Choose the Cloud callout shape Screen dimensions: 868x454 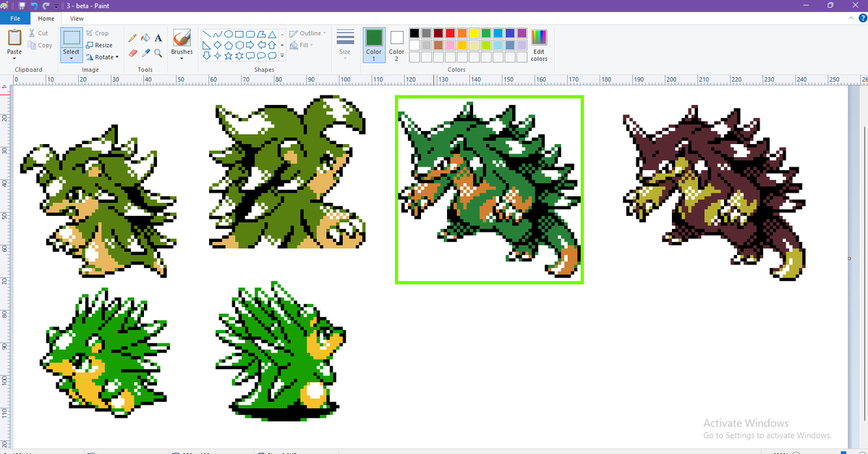click(x=271, y=56)
